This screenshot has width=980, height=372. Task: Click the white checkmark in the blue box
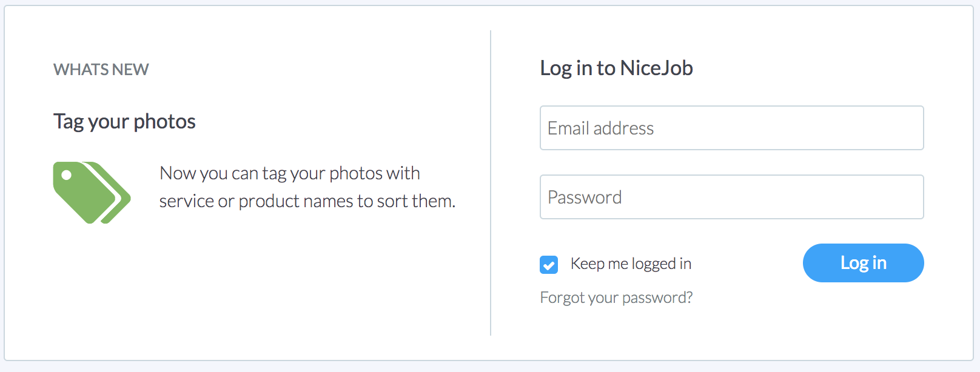point(549,265)
